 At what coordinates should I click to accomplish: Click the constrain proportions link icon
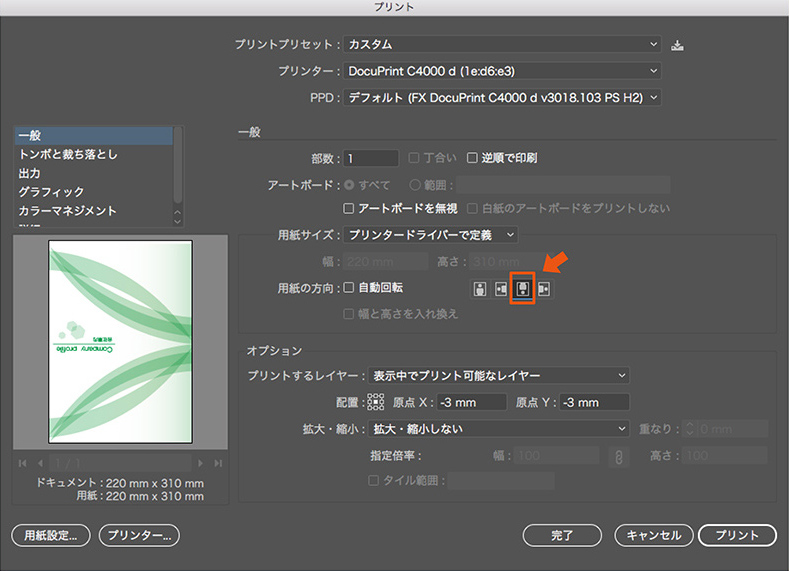618,457
